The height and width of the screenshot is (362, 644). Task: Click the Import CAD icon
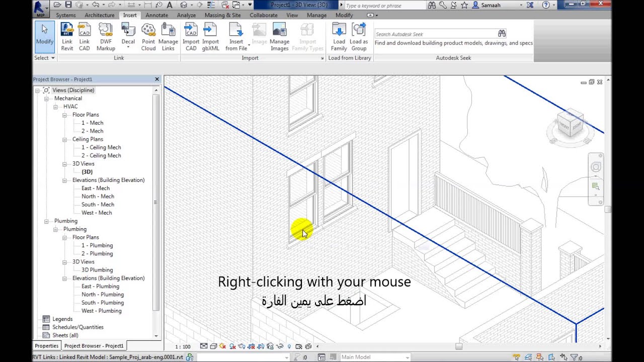point(191,37)
